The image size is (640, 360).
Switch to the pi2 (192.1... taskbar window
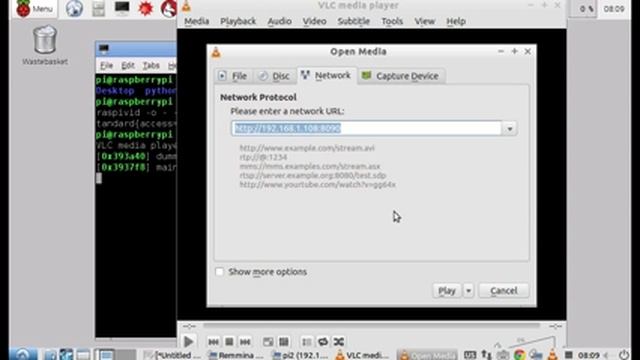pyautogui.click(x=300, y=355)
